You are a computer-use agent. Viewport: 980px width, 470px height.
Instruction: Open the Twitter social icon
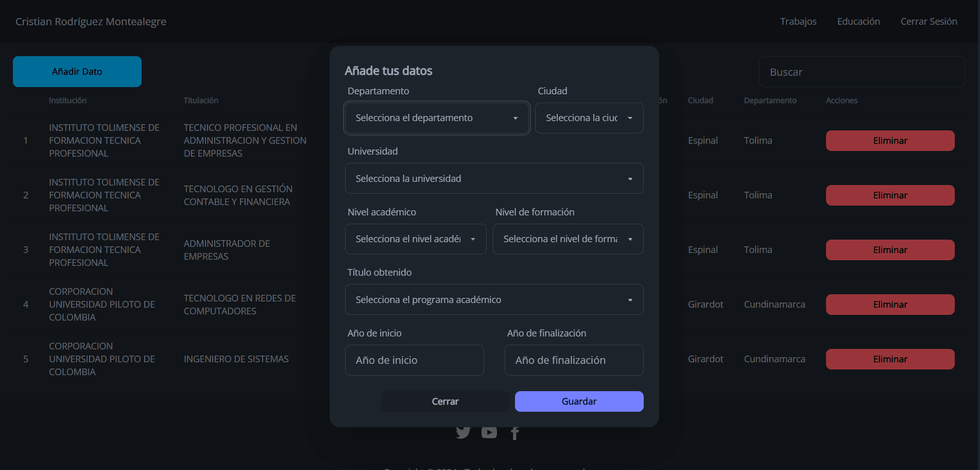[x=463, y=432]
